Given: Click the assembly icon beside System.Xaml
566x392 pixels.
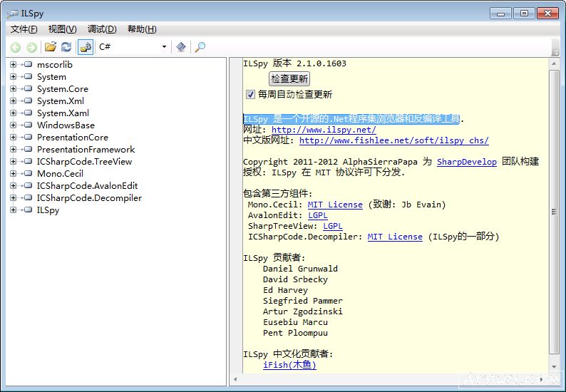Looking at the screenshot, I should (x=27, y=113).
